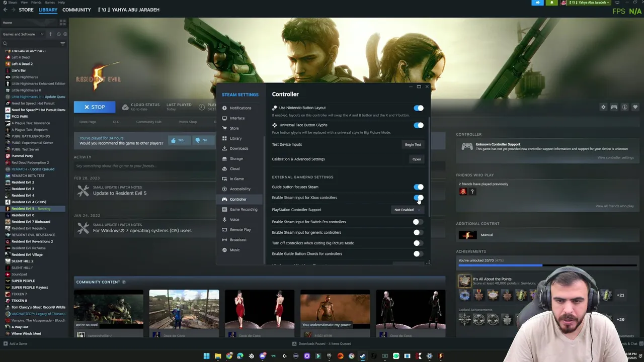Screen dimensions: 644x362
Task: Open the Voice settings category
Action: click(x=240, y=219)
